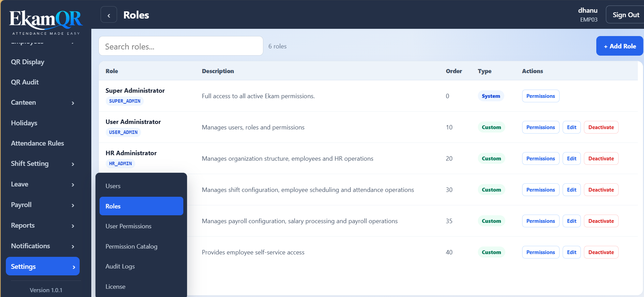Open Permissions for User Administrator

pos(541,127)
